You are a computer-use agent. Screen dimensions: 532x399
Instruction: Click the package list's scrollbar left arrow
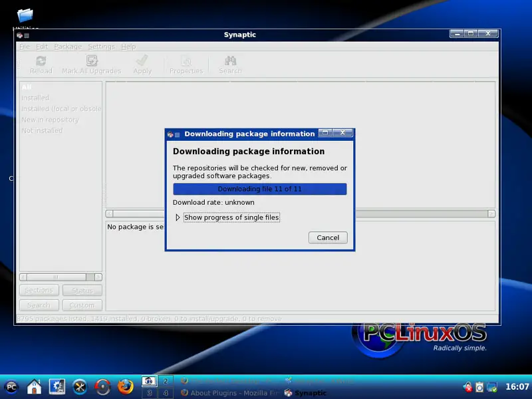pyautogui.click(x=110, y=213)
